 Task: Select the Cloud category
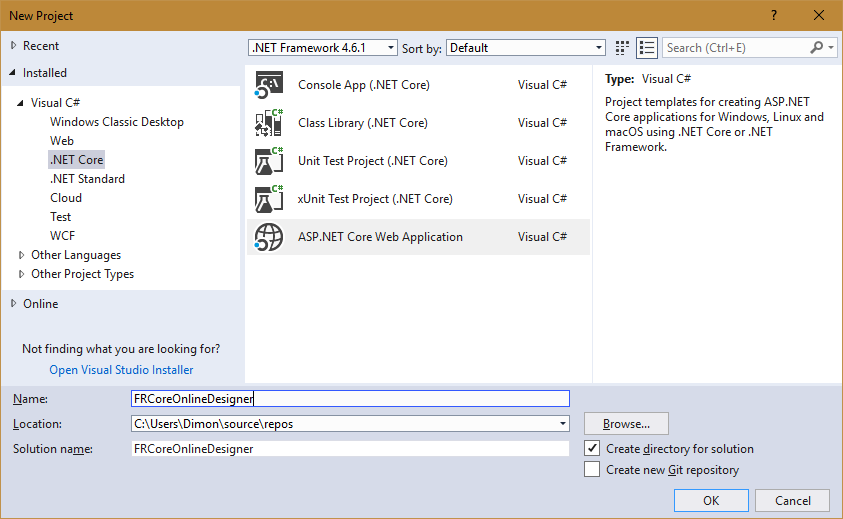click(x=66, y=198)
